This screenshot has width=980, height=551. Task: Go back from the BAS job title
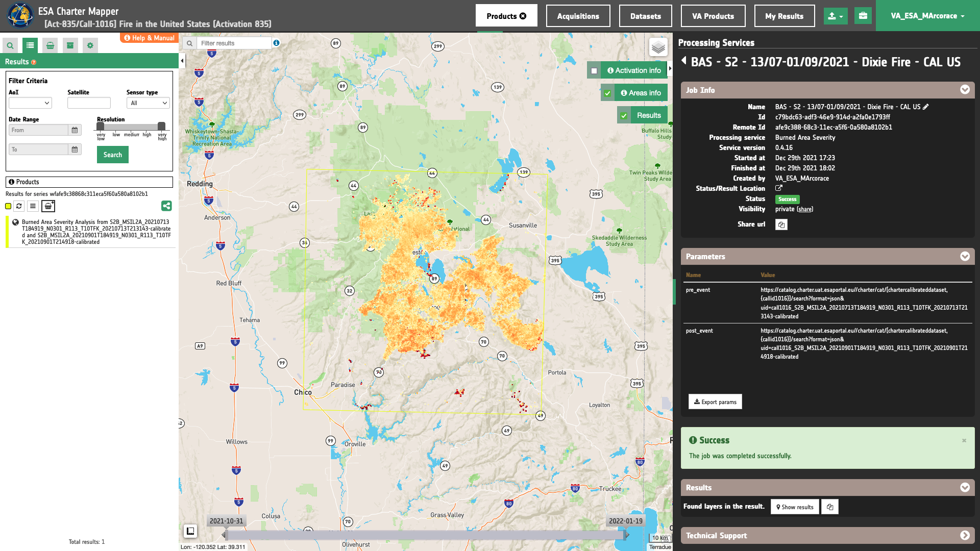click(684, 61)
